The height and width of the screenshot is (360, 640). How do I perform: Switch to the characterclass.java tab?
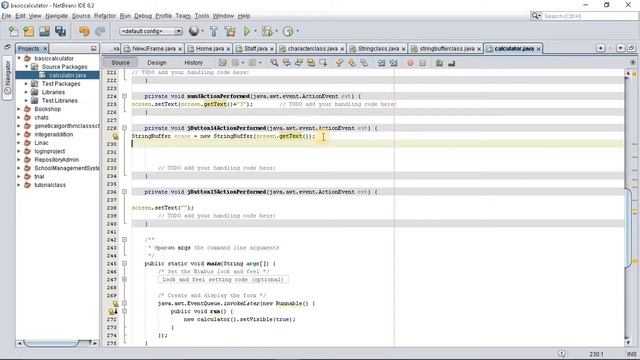click(x=312, y=49)
